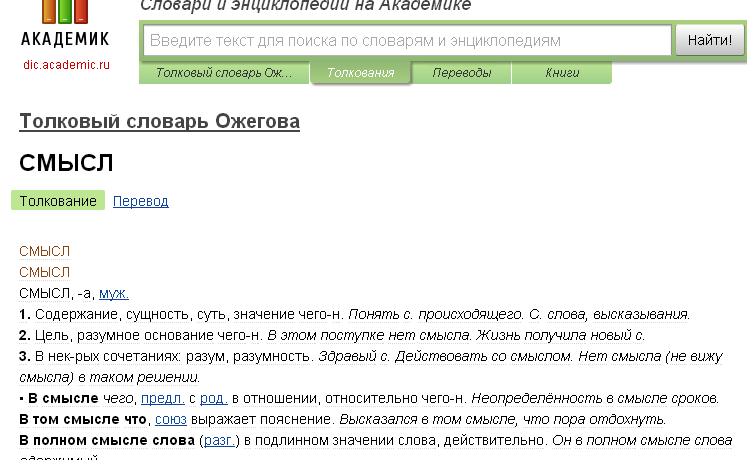Open the Толковый словарь Ожегова heading link
The width and height of the screenshot is (747, 460).
(x=160, y=121)
